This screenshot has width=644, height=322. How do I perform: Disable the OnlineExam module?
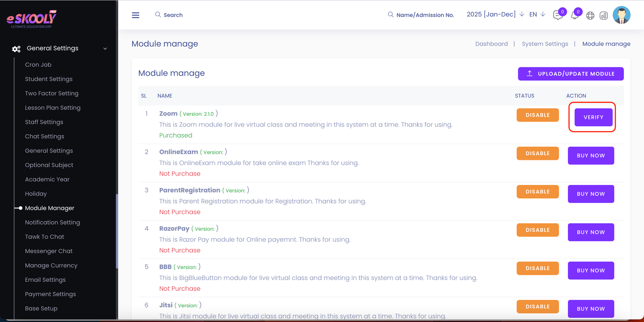pyautogui.click(x=537, y=153)
